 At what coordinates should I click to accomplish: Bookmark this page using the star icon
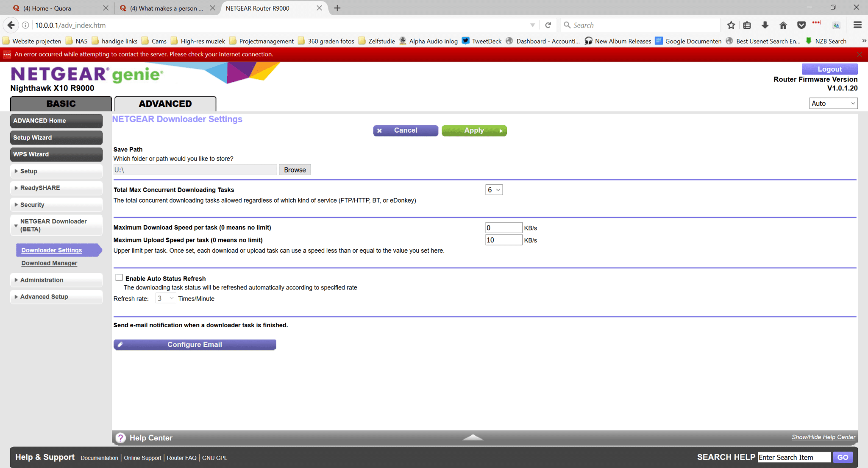tap(731, 25)
